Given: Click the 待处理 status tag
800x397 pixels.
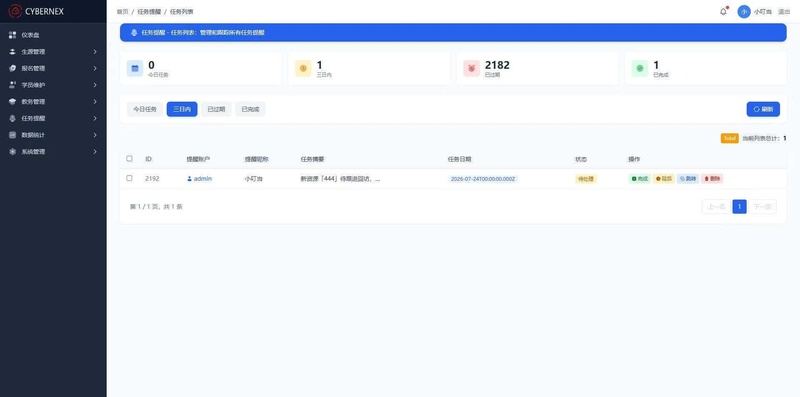Looking at the screenshot, I should click(x=586, y=179).
